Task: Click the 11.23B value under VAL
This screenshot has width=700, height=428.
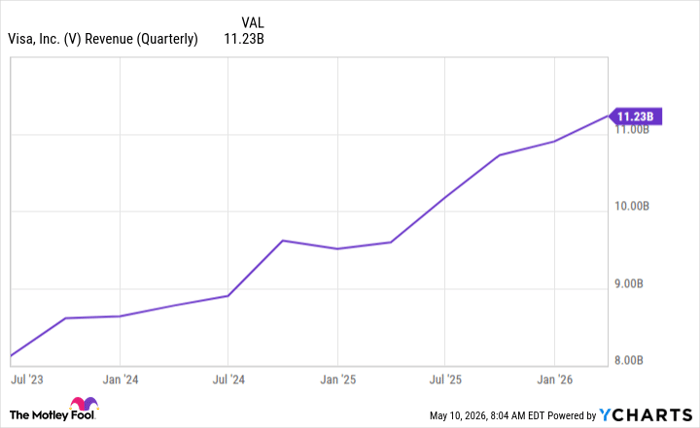Action: coord(244,39)
